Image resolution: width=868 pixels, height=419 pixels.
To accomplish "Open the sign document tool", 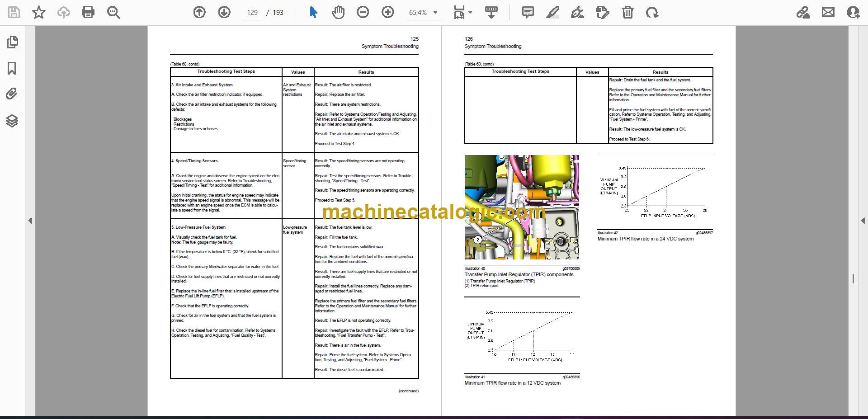I will pyautogui.click(x=577, y=12).
